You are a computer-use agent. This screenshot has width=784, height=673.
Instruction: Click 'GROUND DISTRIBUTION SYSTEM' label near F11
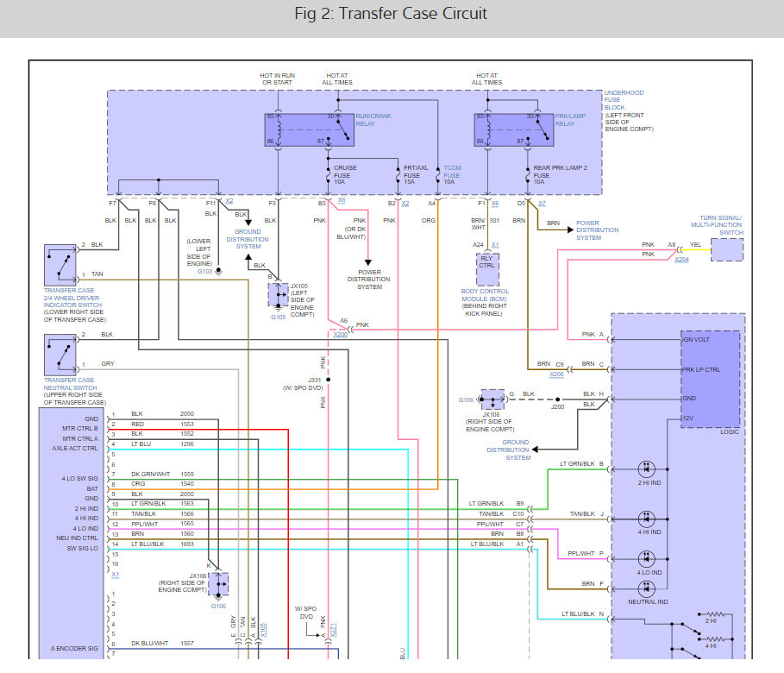click(x=248, y=239)
